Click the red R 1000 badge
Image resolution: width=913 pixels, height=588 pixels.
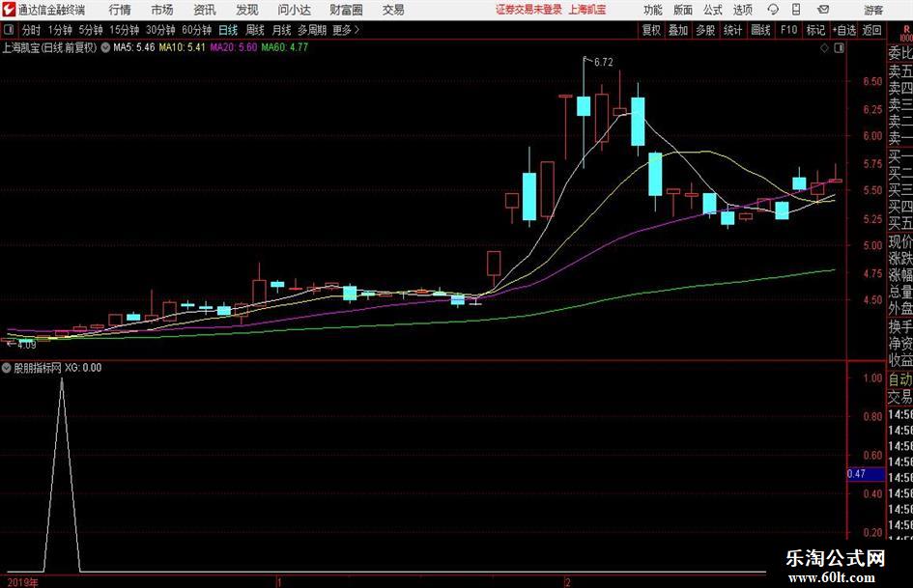point(906,33)
